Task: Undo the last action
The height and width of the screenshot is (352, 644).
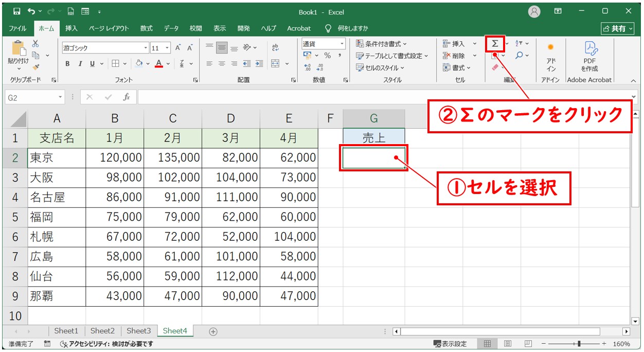Action: pyautogui.click(x=32, y=11)
